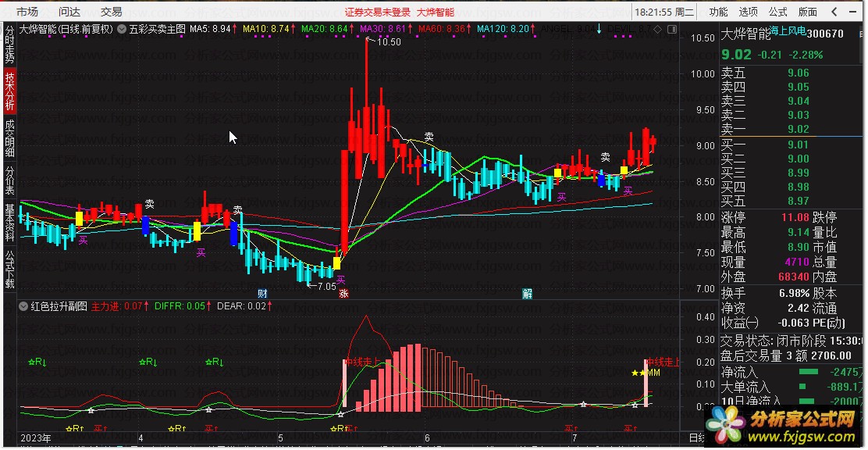This screenshot has width=868, height=450.
Task: Click the stock code 300670
Action: click(x=825, y=34)
